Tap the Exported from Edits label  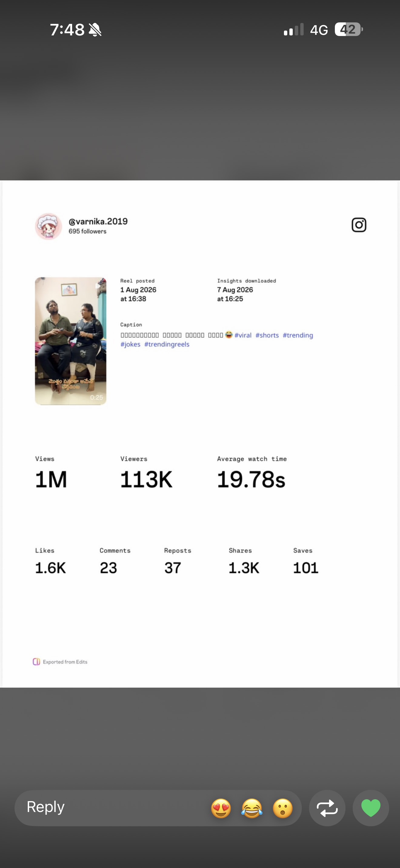coord(65,662)
